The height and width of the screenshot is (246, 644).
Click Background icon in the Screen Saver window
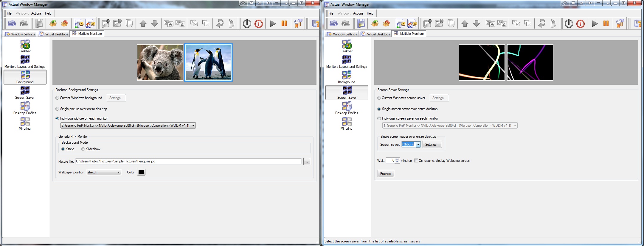click(x=347, y=77)
